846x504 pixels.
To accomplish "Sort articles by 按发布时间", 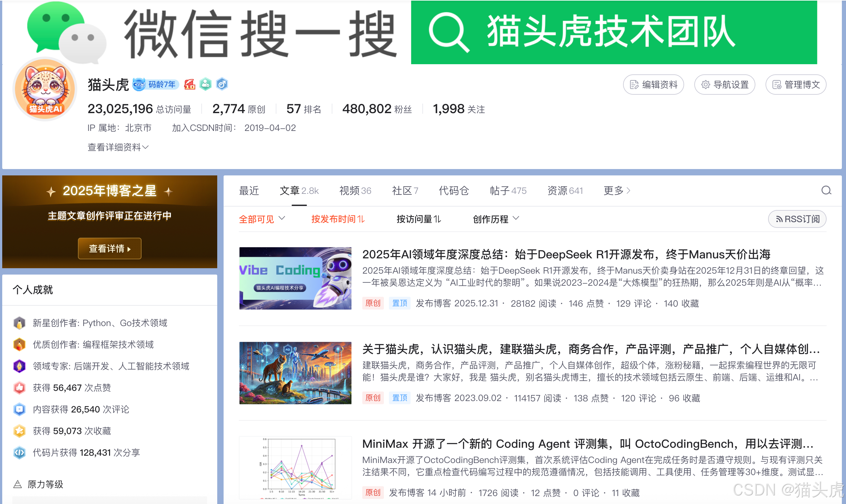I will (x=338, y=219).
